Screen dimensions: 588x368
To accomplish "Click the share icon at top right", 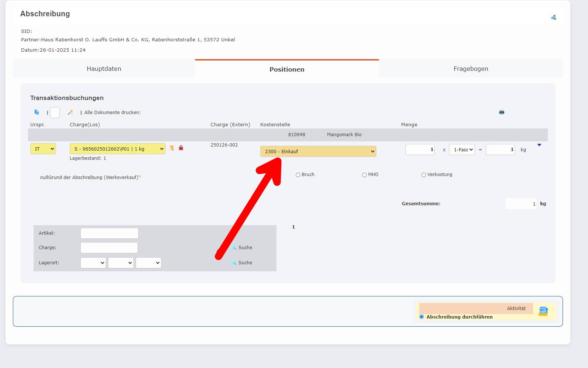I will click(x=553, y=17).
